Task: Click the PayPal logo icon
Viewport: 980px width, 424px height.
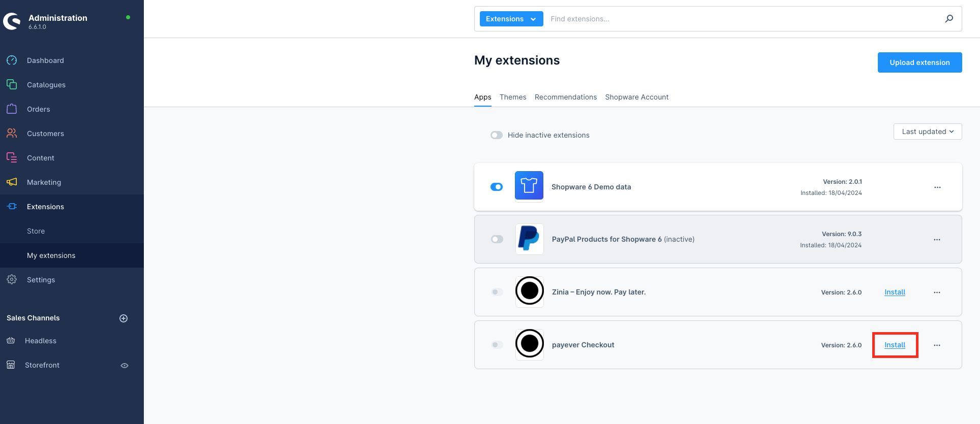Action: (x=529, y=239)
